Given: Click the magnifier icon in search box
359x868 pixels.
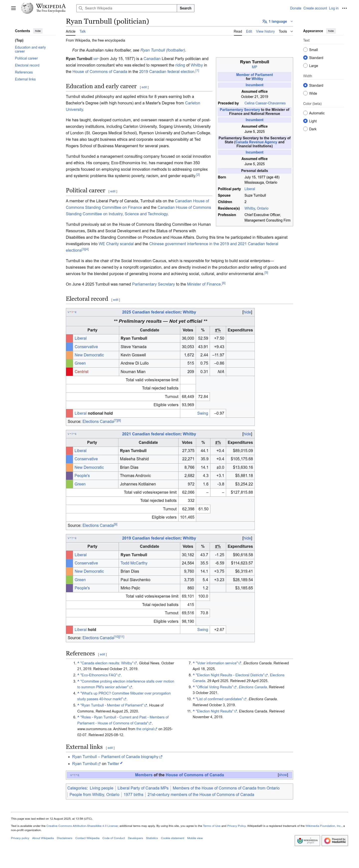Looking at the screenshot, I should pyautogui.click(x=81, y=8).
